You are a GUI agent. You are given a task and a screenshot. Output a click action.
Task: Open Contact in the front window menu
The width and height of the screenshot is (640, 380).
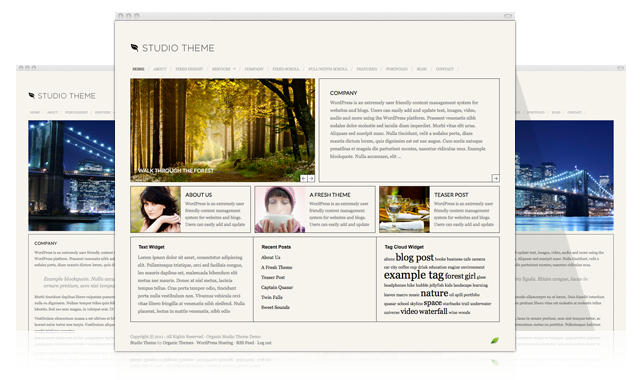444,69
